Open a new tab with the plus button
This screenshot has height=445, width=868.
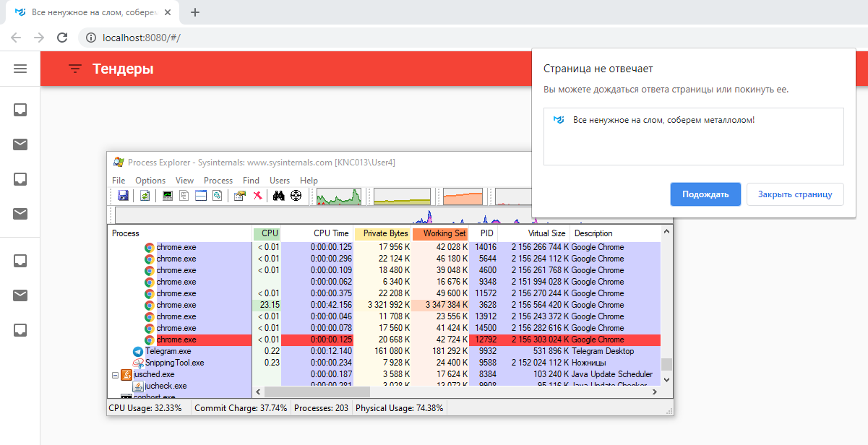[195, 12]
